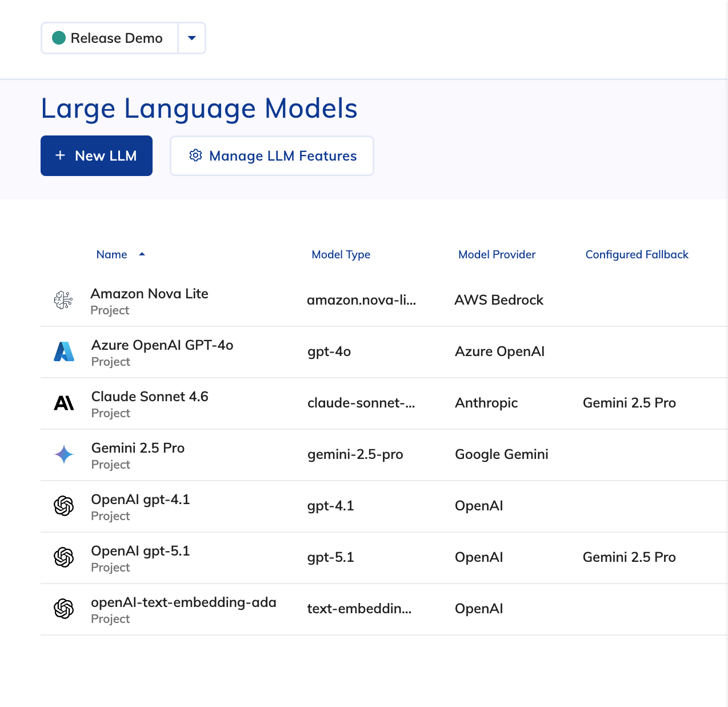The width and height of the screenshot is (728, 707).
Task: Create a New LLM
Action: [x=97, y=156]
